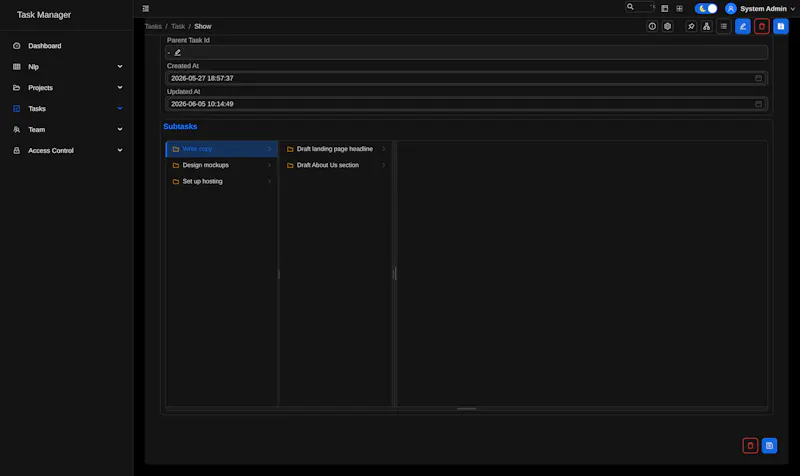Screen dimensions: 800x476
Task: Open calendar icon in Created At field
Action: [758, 78]
